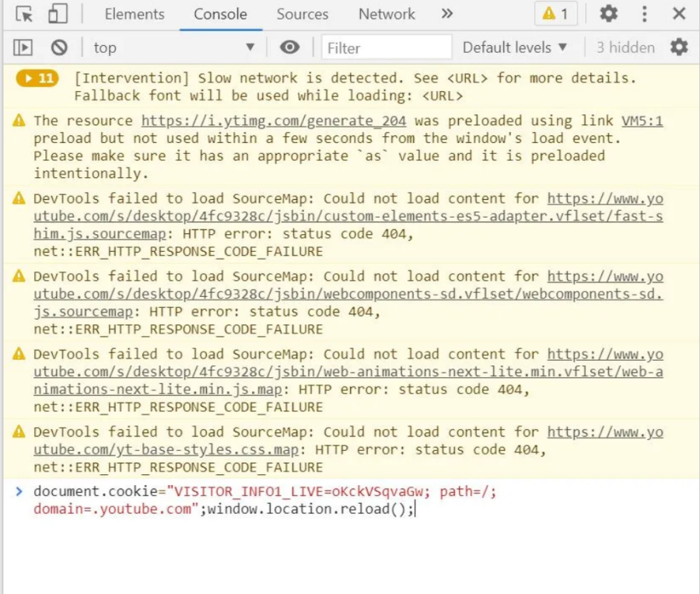Screen dimensions: 700x594
Task: Clear the console with the ban icon
Action: click(x=59, y=47)
